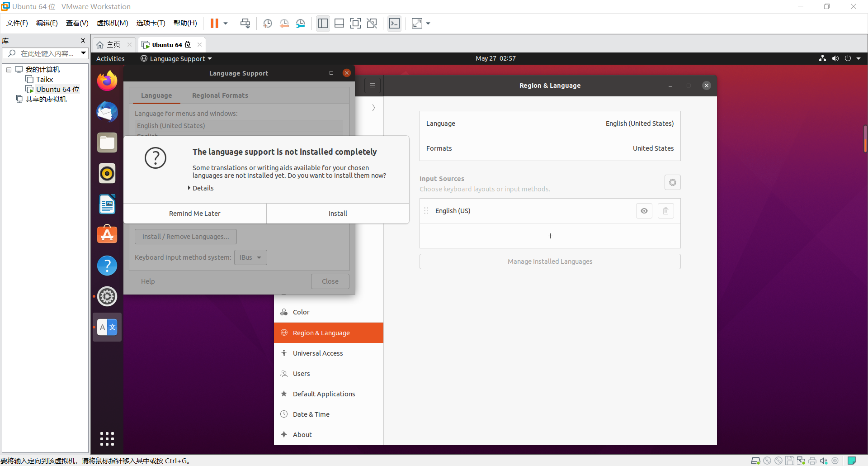Take a snapshot of this virtual machine

[267, 23]
